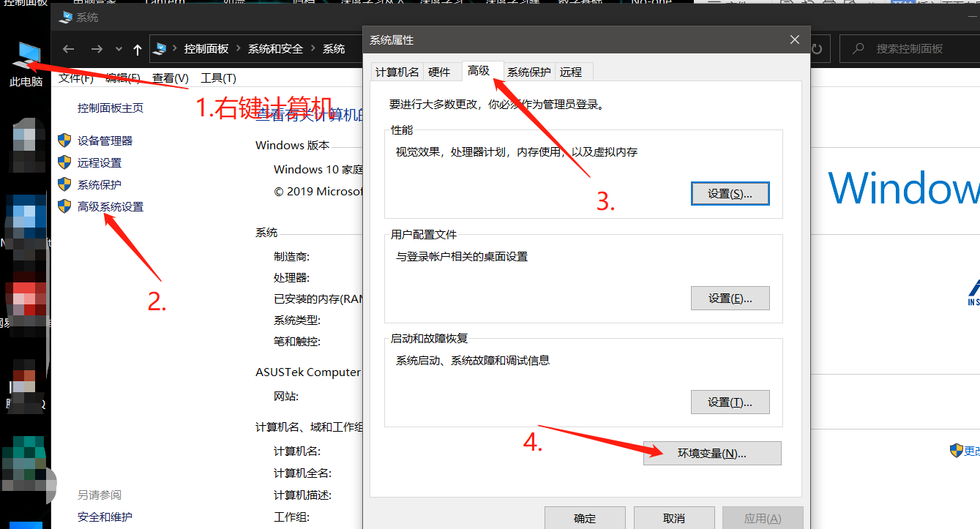The width and height of the screenshot is (980, 529).
Task: Open the 文件(F) menu
Action: coord(76,78)
